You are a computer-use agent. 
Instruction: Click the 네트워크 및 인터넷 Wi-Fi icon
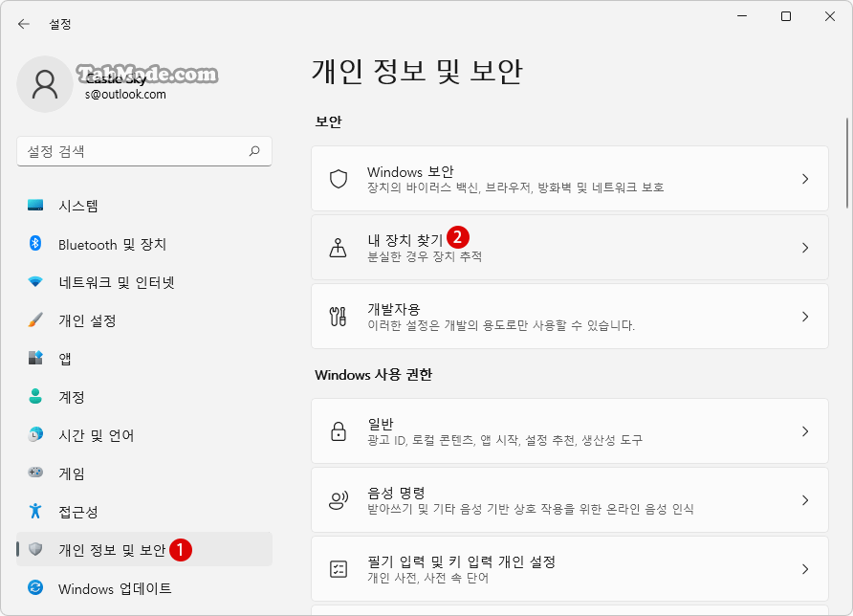(35, 282)
